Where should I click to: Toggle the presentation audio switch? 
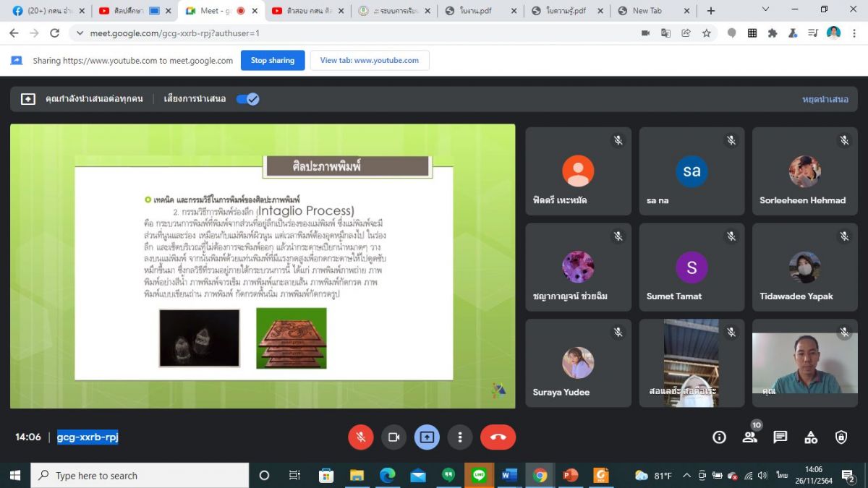(247, 99)
